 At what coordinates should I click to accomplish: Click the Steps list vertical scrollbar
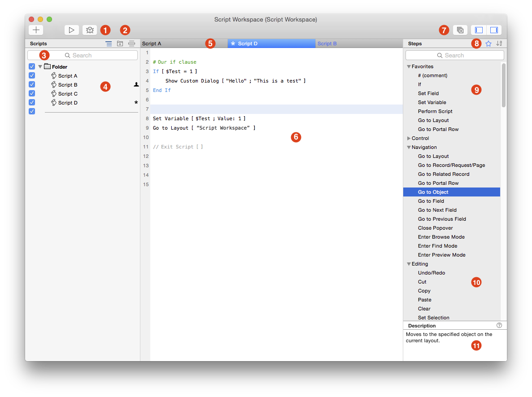coord(503,85)
